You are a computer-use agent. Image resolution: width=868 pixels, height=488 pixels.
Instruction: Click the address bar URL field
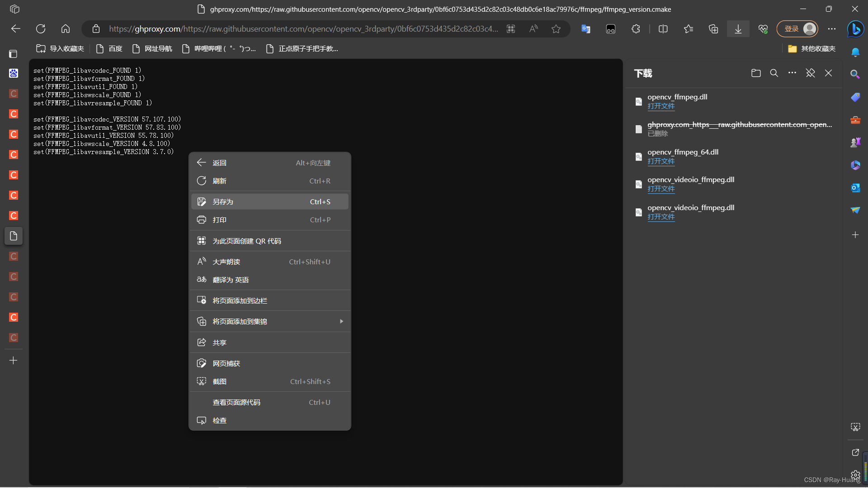click(303, 29)
